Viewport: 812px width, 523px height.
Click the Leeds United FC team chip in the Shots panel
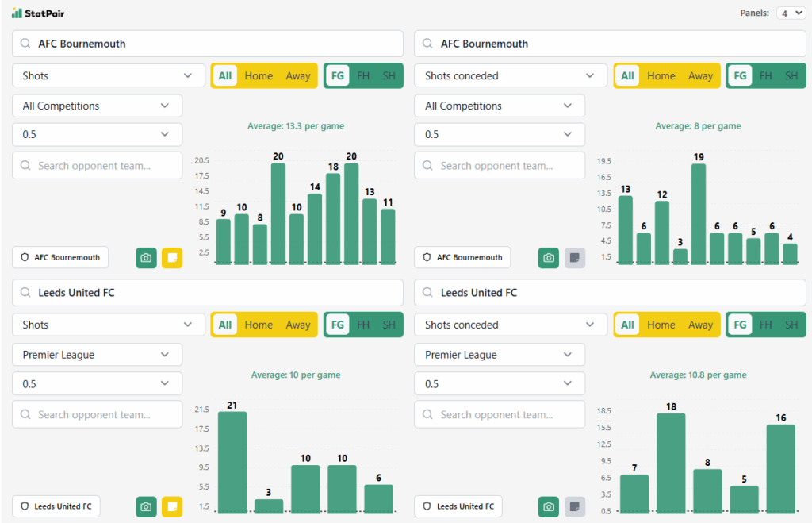tap(56, 506)
